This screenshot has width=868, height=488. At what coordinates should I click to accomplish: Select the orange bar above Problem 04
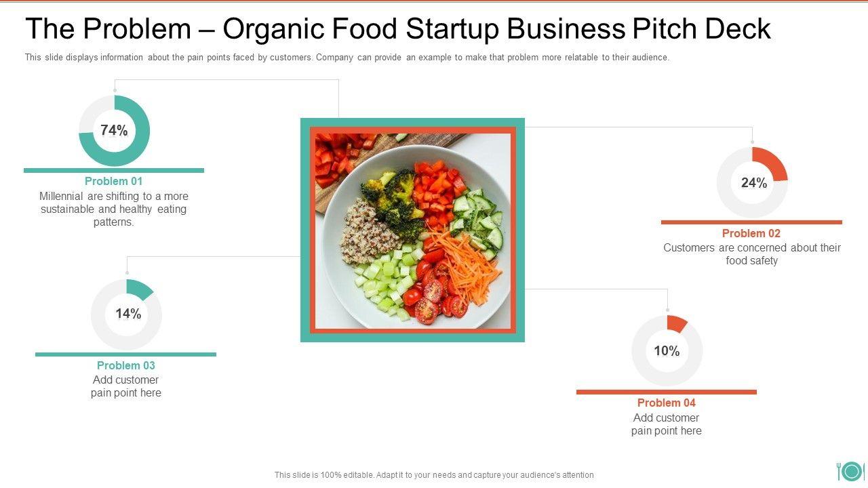pos(667,392)
